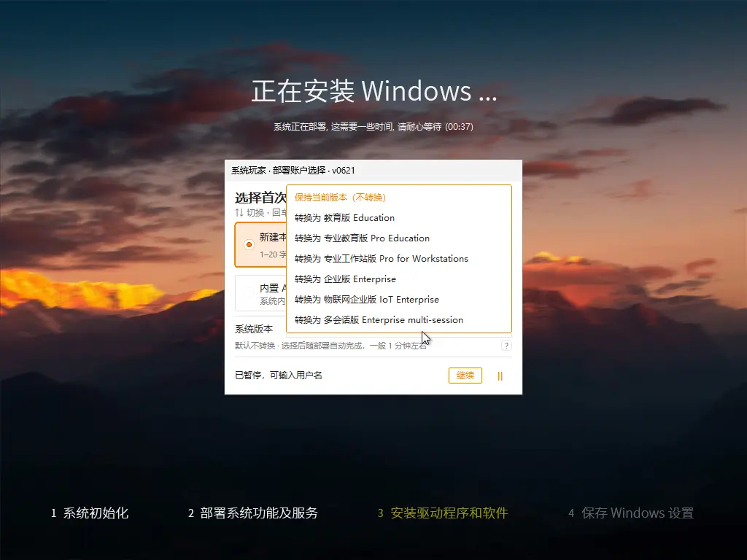The width and height of the screenshot is (747, 560).
Task: Click step 3 安装驱动程序和软件
Action: coord(443,513)
